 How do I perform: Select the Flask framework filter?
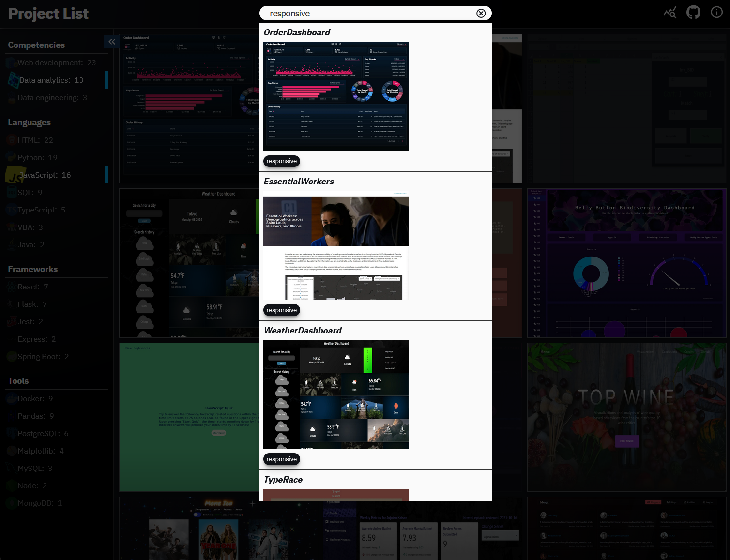tap(57, 304)
